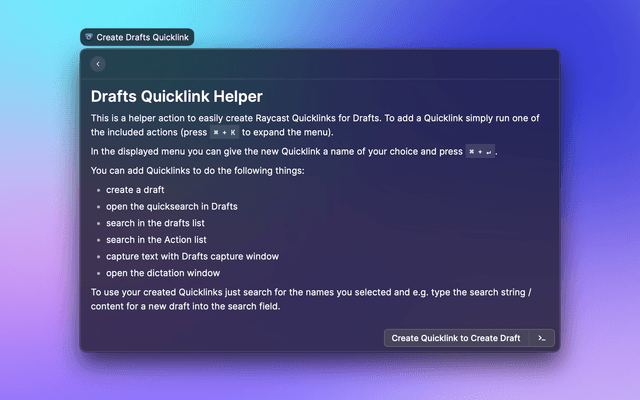Click the Drafts Quicklink Helper heading

pos(176,96)
